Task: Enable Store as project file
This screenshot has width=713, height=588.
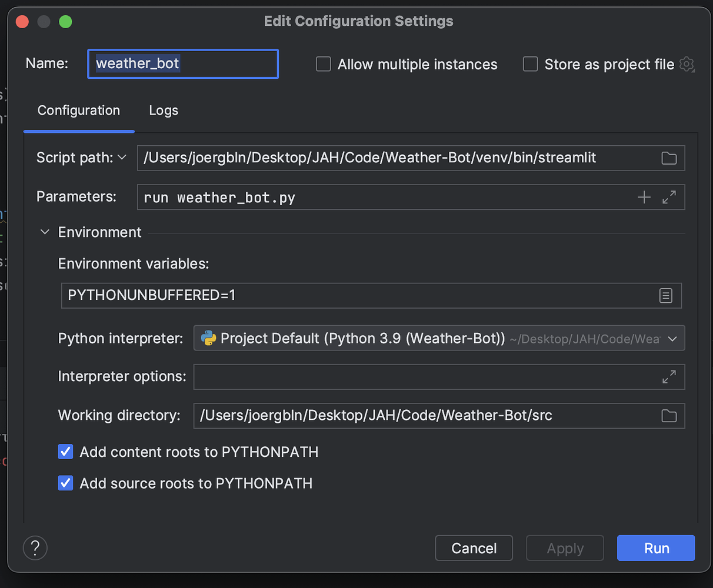Action: click(530, 64)
